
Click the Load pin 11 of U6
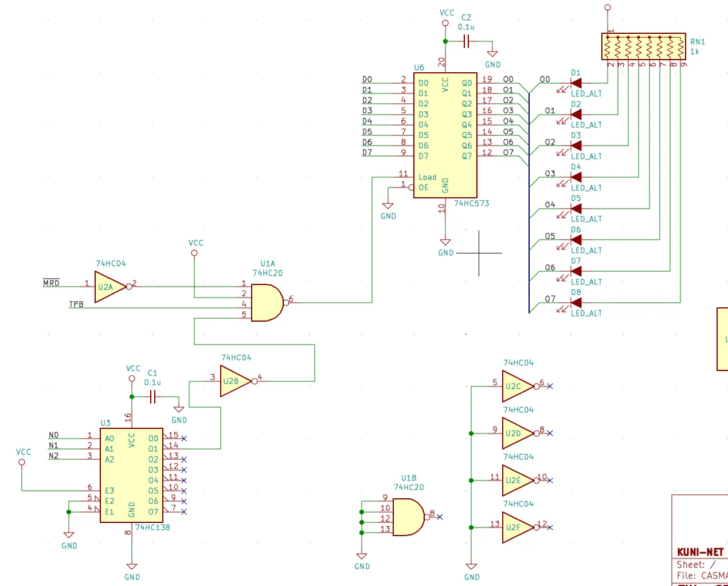(x=404, y=177)
